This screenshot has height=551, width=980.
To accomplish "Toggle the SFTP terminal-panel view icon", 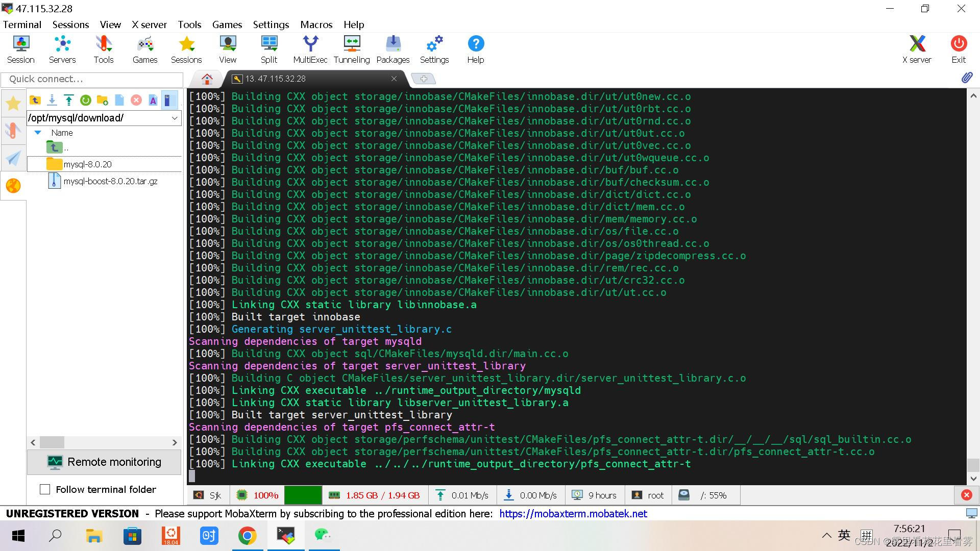I will click(169, 100).
